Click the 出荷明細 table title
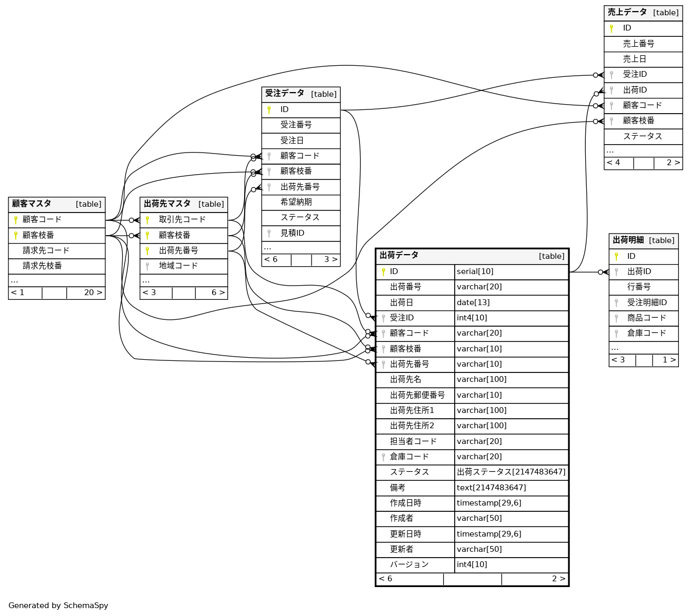The height and width of the screenshot is (616, 691). point(628,240)
